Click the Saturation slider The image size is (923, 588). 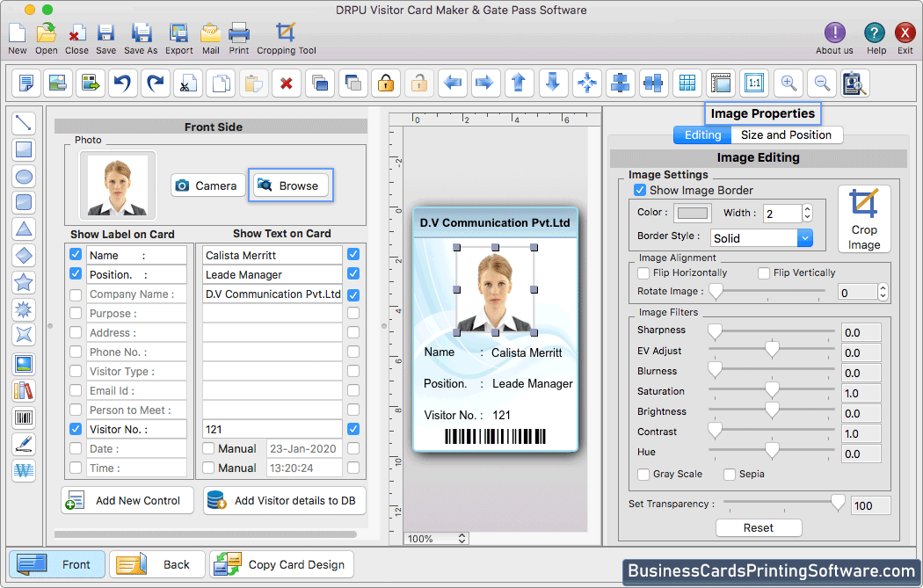tap(772, 391)
